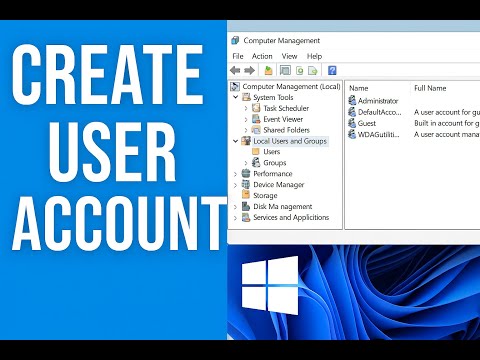Go forward with the right arrow toolbar icon

[249, 70]
